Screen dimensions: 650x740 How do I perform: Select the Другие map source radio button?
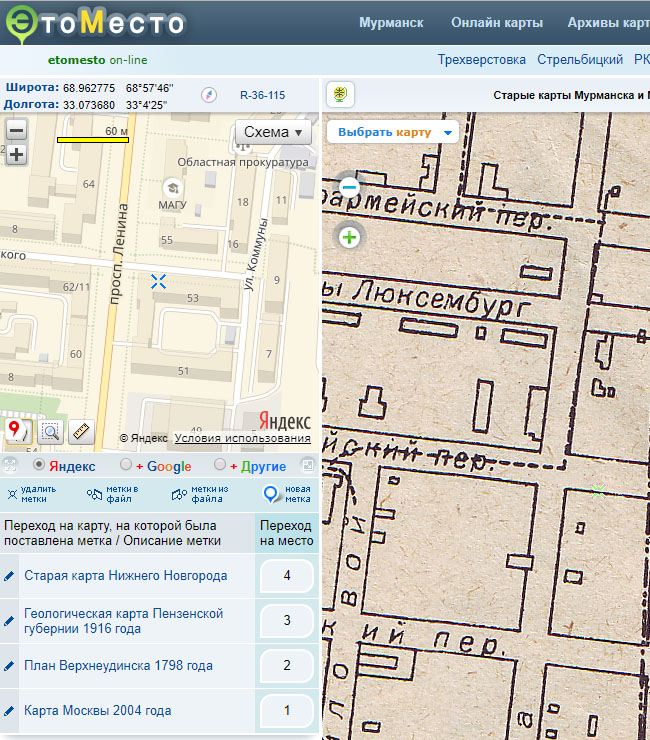click(x=219, y=465)
